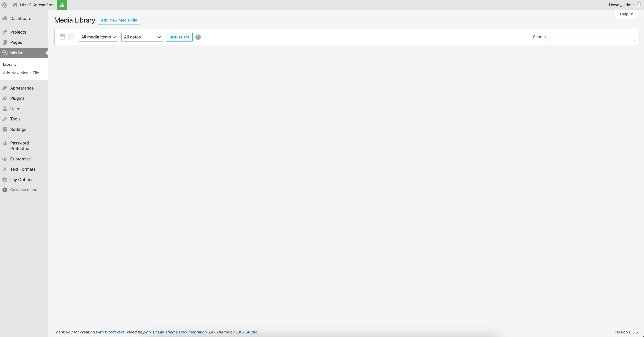Open the All media items dropdown
644x337 pixels.
click(98, 37)
